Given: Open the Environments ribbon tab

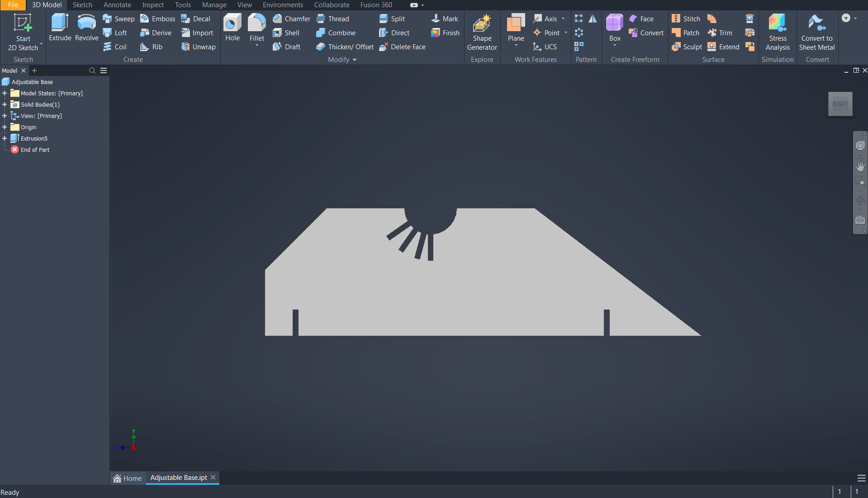Looking at the screenshot, I should coord(283,5).
